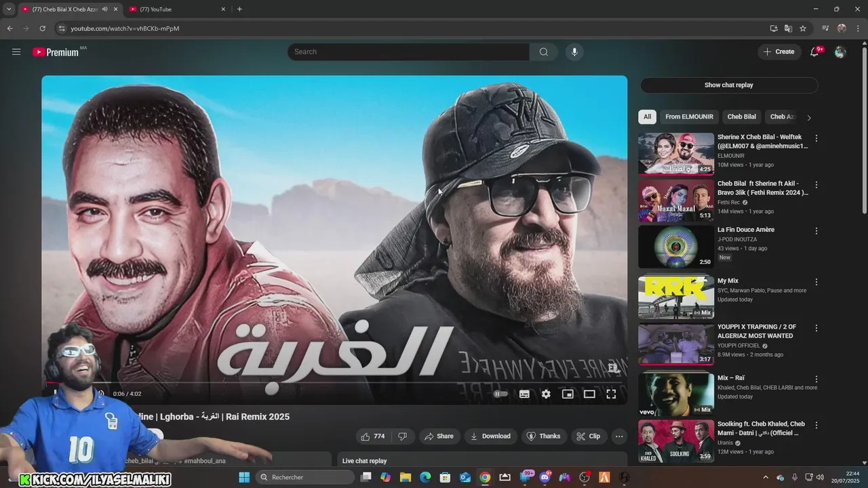The image size is (868, 488).
Task: Download the video
Action: coord(490,436)
